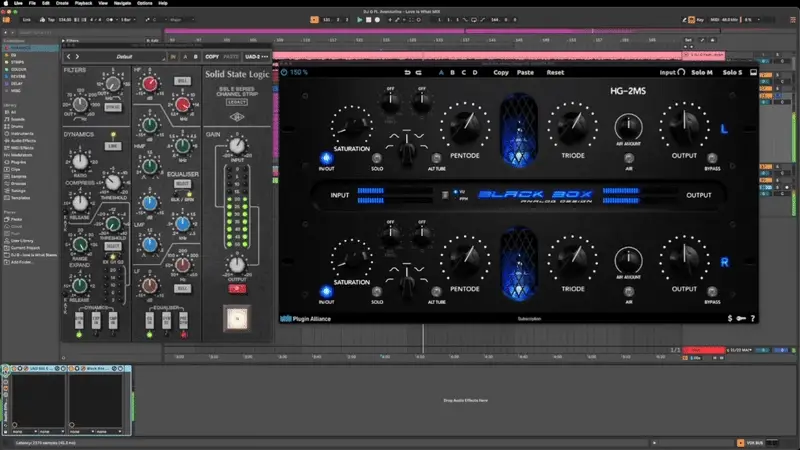Open the UAD-2 options menu
The height and width of the screenshot is (450, 800).
[x=256, y=57]
